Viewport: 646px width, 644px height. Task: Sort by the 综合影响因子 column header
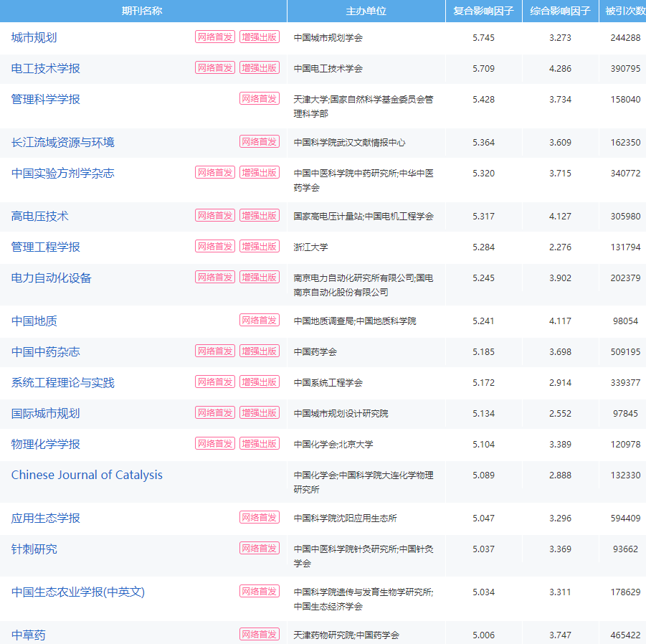pyautogui.click(x=560, y=11)
